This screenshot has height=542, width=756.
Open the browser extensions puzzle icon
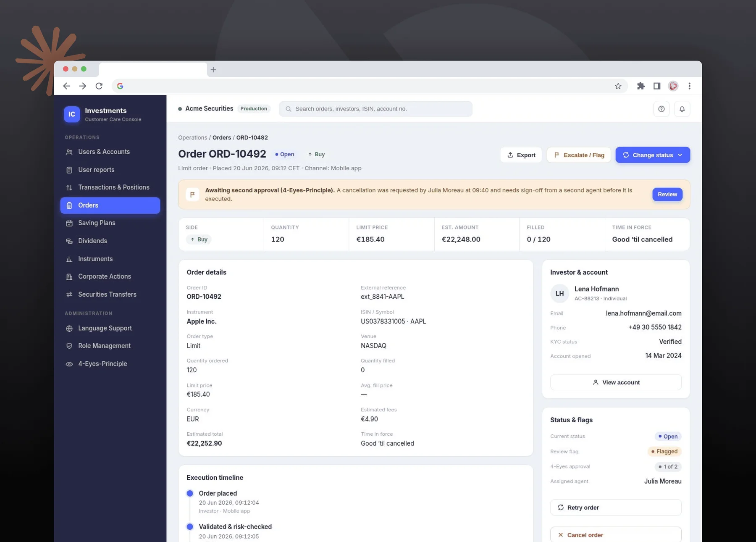641,86
